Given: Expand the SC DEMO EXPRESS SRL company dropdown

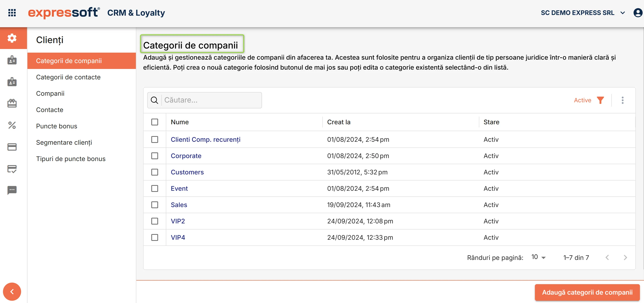Looking at the screenshot, I should pos(583,13).
